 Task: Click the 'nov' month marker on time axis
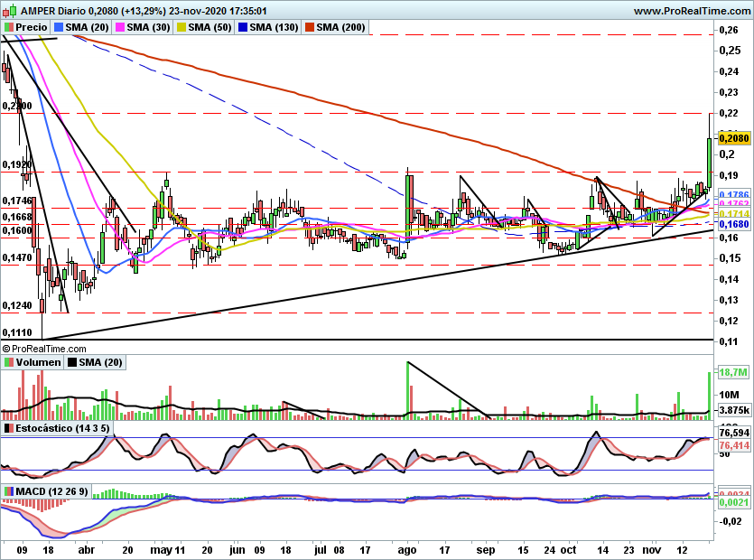651,548
